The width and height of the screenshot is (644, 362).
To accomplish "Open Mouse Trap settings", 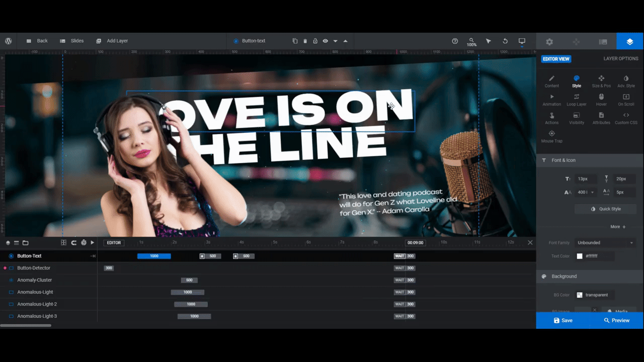I will pos(551,137).
